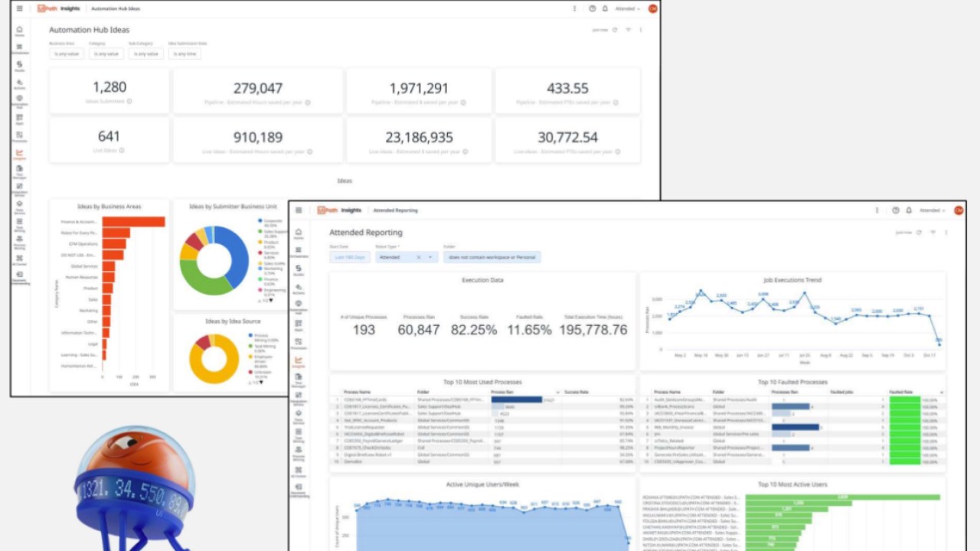Open Idea Submission Date filter
This screenshot has height=551, width=980.
pyautogui.click(x=185, y=54)
